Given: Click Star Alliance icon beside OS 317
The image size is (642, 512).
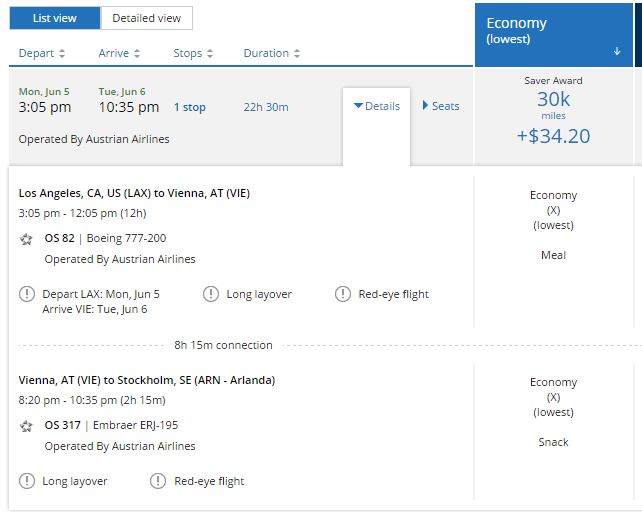Looking at the screenshot, I should coord(26,426).
